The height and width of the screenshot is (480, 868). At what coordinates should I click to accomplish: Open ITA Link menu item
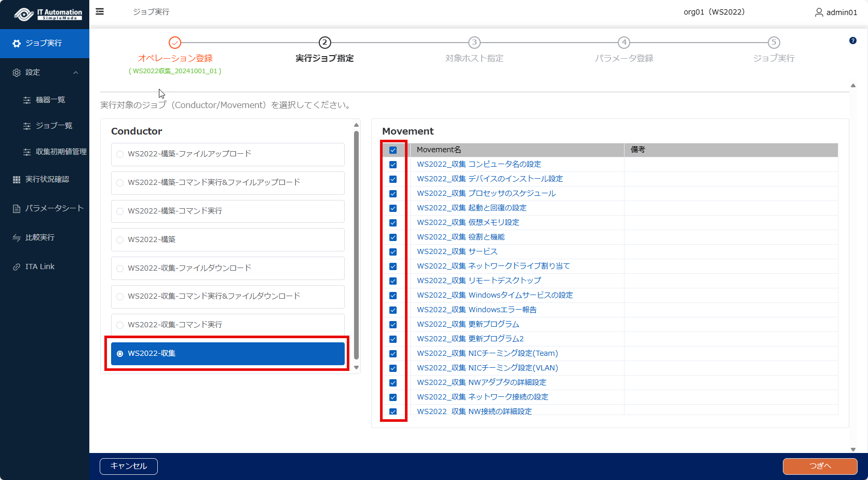(x=45, y=266)
